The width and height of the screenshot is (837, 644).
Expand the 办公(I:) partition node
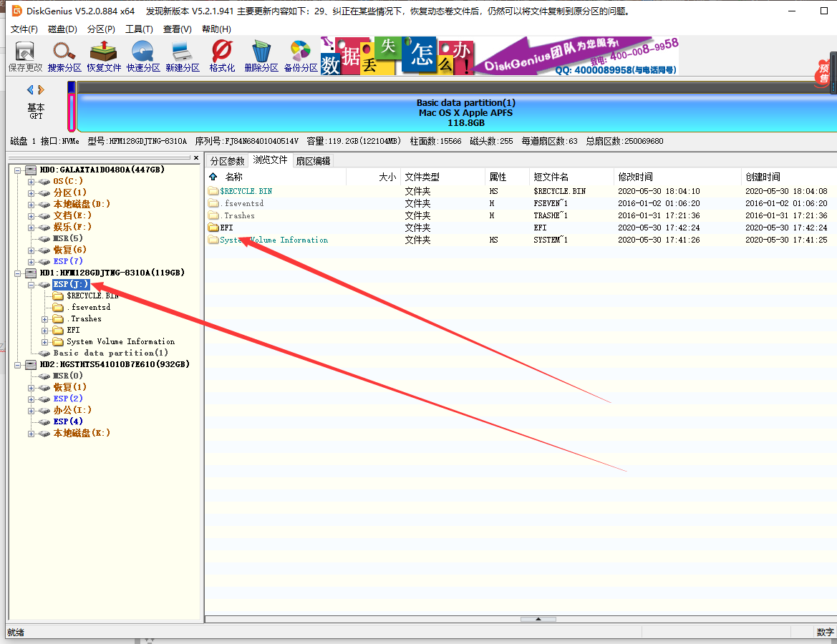[31, 411]
